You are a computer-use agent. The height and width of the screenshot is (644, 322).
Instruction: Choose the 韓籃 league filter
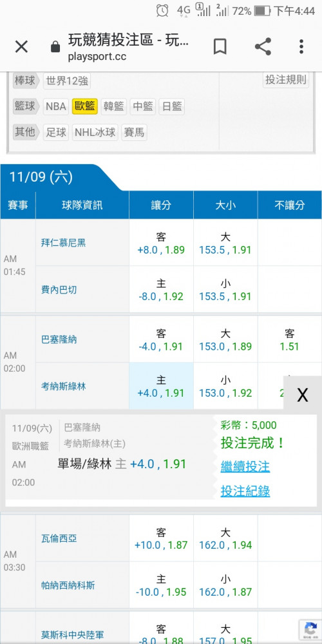(x=114, y=106)
